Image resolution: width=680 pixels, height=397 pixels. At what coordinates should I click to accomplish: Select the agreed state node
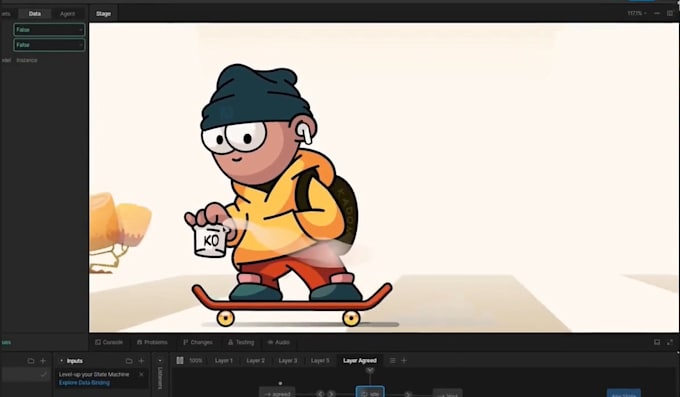click(277, 393)
